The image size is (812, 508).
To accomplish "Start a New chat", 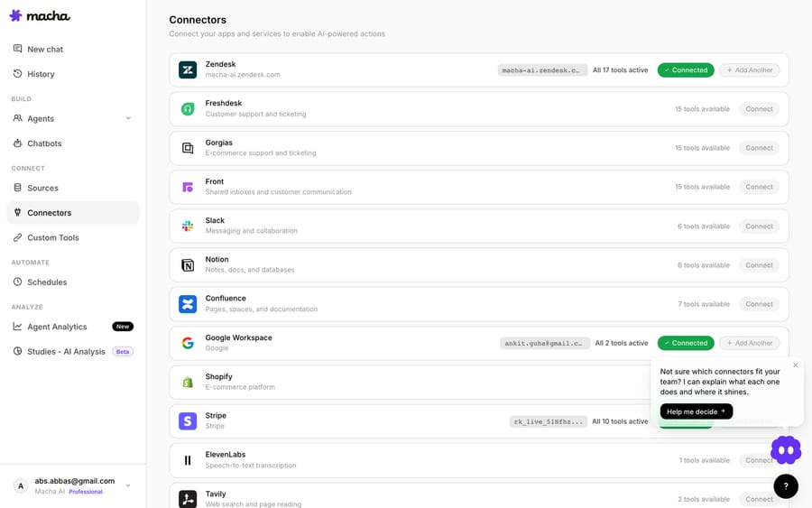I will click(x=73, y=50).
